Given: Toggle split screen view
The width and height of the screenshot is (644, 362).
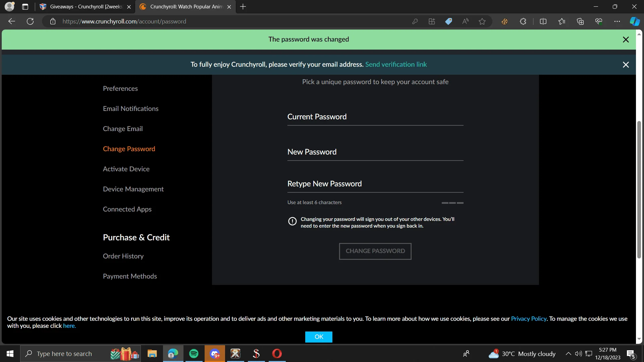Looking at the screenshot, I should [543, 21].
